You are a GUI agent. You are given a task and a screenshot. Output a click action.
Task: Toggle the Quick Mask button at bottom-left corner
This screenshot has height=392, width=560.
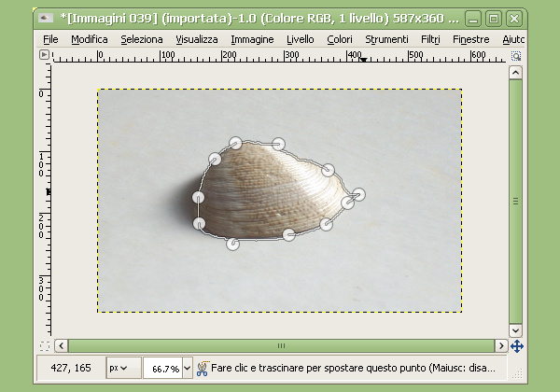[x=43, y=345]
